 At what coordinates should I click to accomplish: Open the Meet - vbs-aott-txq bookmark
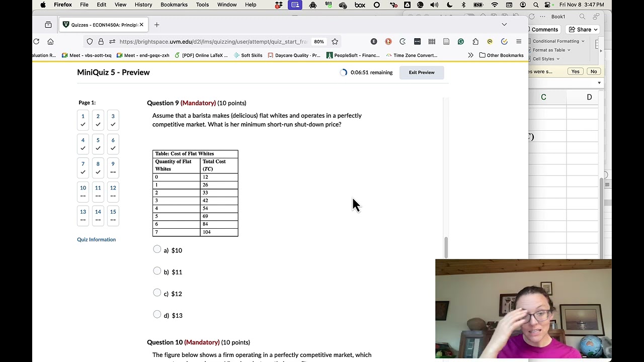tap(87, 55)
